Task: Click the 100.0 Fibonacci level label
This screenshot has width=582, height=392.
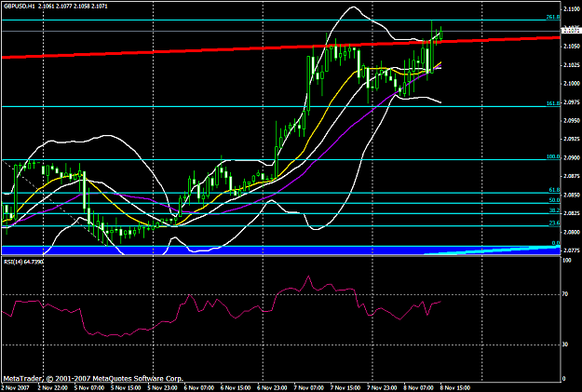Action: [553, 156]
